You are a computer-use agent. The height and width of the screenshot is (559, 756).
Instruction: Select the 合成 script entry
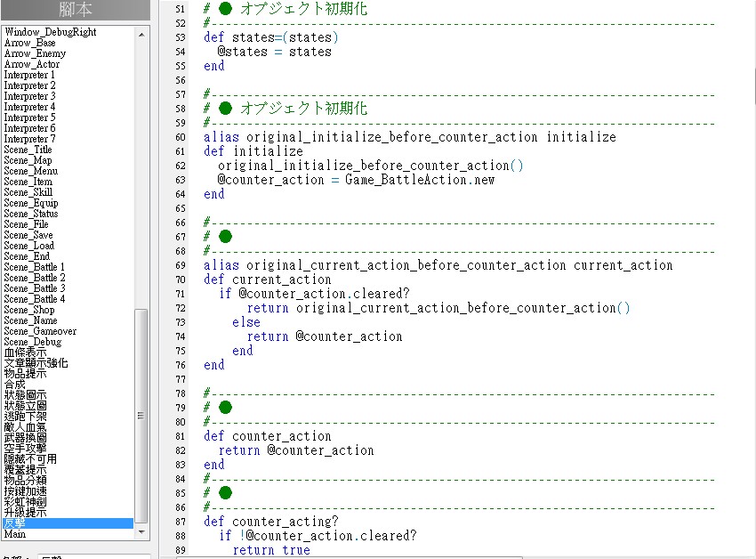[15, 385]
